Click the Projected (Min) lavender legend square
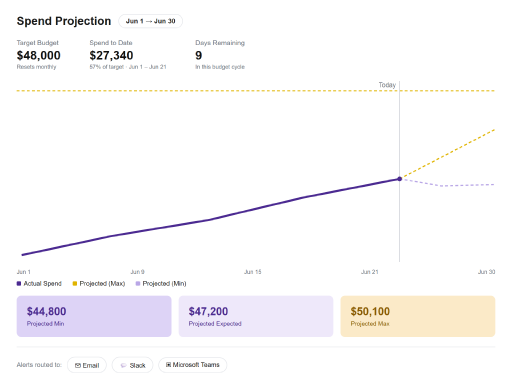 point(138,284)
